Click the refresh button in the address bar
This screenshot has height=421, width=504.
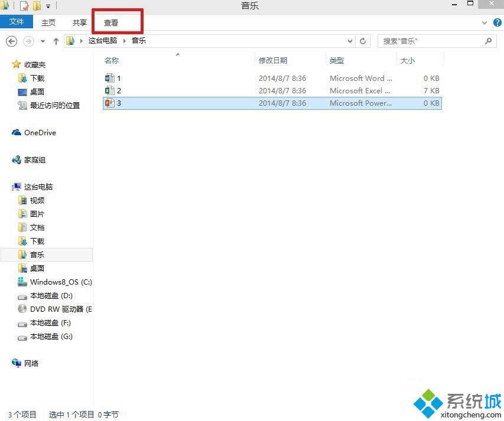click(363, 41)
